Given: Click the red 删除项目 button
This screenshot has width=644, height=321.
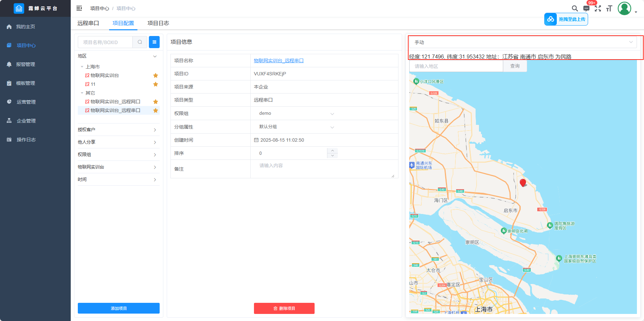Looking at the screenshot, I should (284, 308).
